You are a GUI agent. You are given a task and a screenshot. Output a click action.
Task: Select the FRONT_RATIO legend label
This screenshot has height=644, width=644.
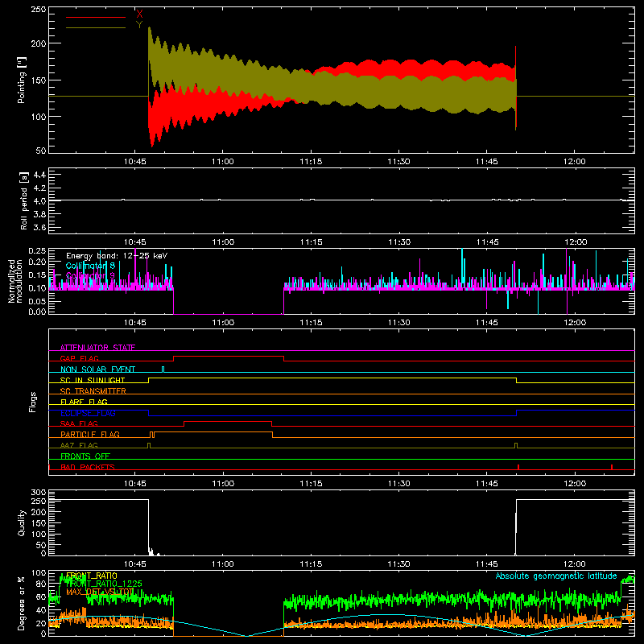pyautogui.click(x=91, y=576)
